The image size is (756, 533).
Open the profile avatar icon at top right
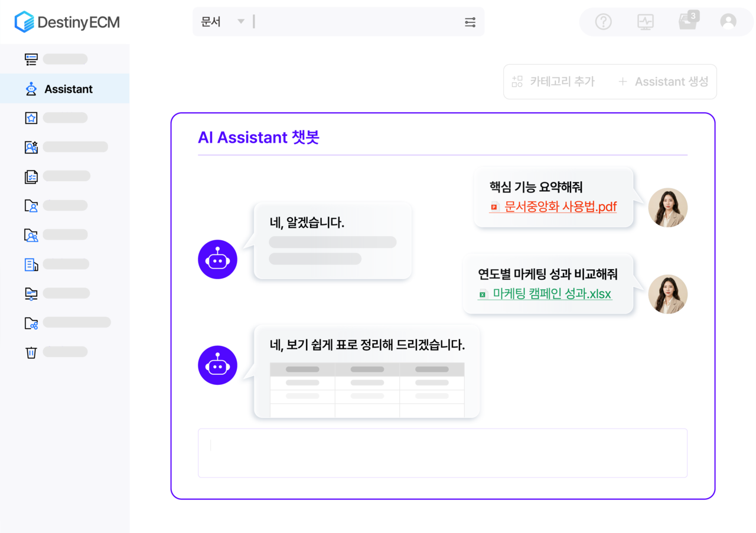[x=727, y=21]
